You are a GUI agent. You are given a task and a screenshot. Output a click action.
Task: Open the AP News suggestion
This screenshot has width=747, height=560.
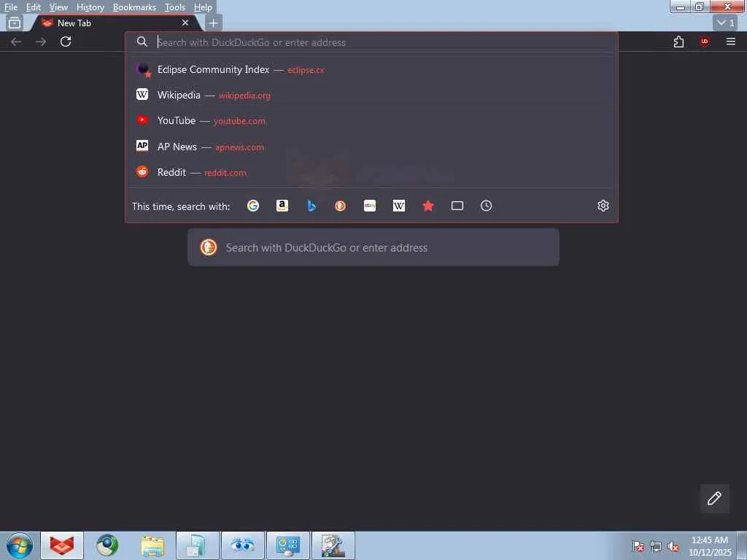click(371, 147)
